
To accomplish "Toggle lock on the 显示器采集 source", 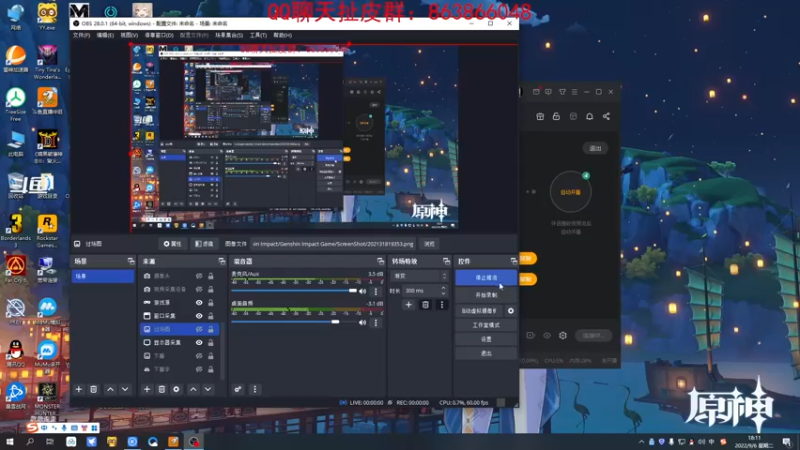I will pyautogui.click(x=211, y=343).
